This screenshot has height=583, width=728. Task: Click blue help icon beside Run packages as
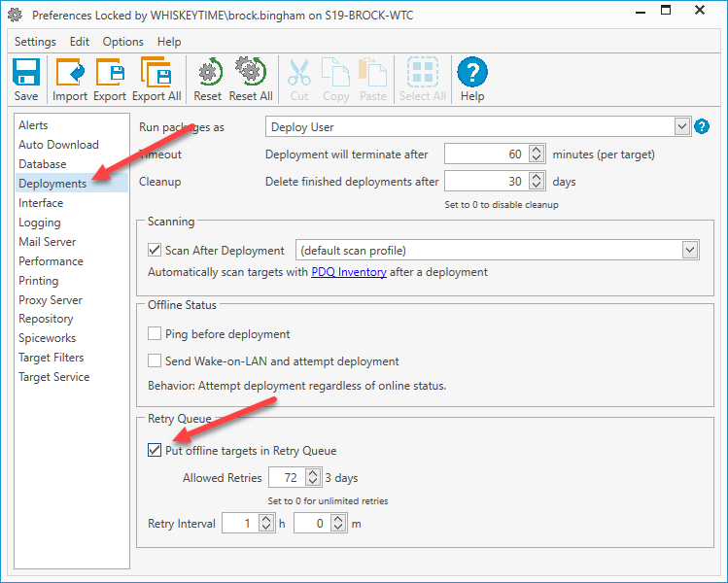coord(702,126)
